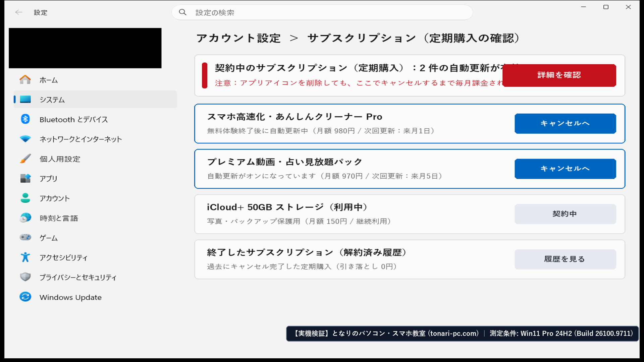
Task: Click 終了したサブスクリプション title text
Action: coord(307,252)
